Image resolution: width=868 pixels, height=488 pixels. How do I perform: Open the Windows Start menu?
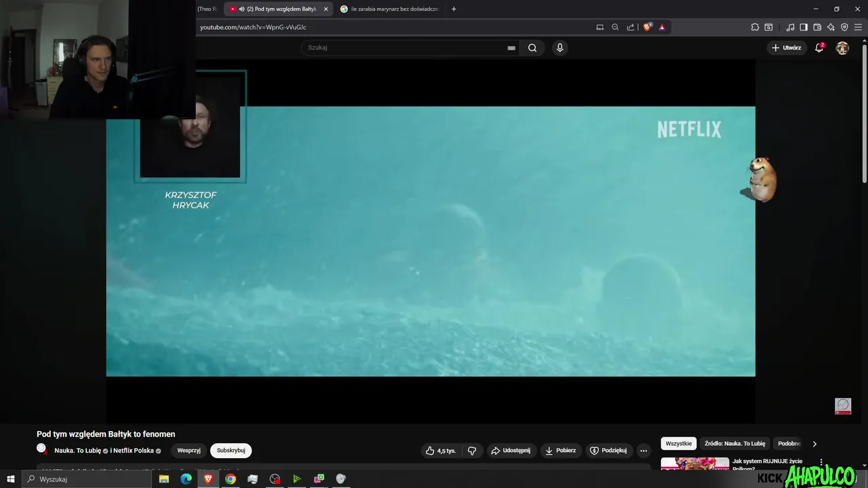click(x=10, y=479)
